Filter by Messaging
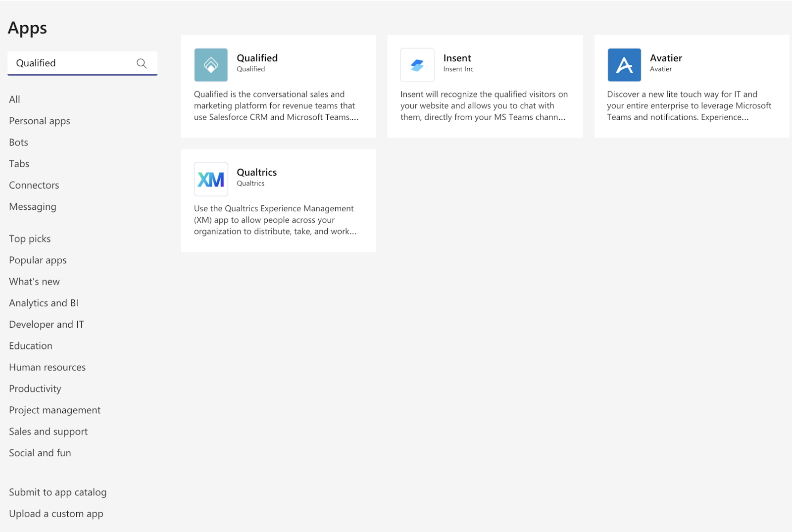The image size is (792, 532). (33, 207)
